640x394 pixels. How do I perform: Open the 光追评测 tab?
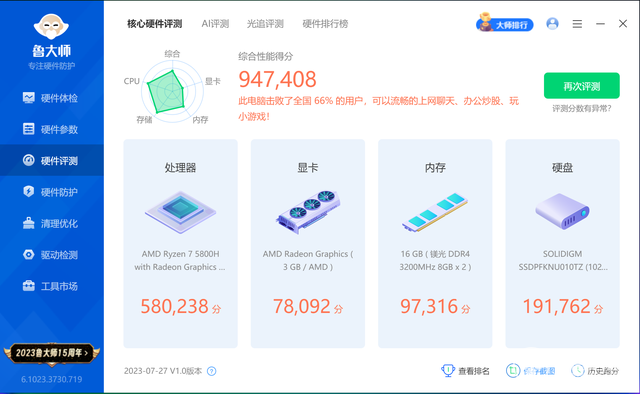265,24
